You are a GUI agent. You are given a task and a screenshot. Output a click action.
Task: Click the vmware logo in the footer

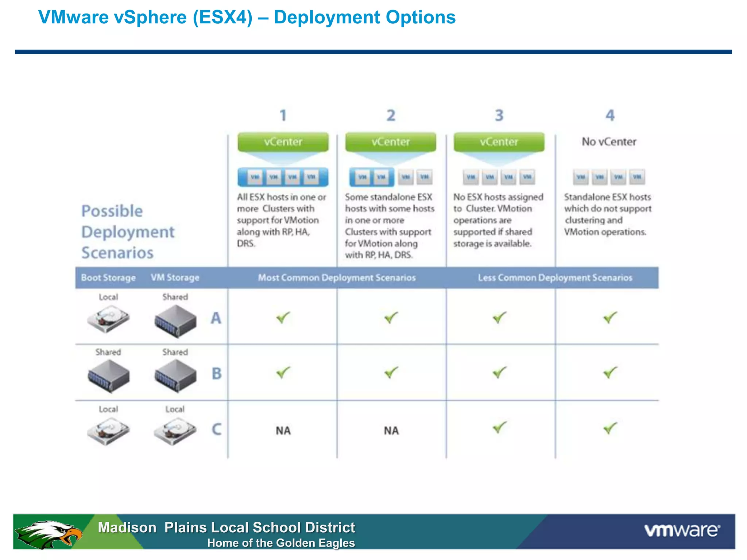[682, 530]
